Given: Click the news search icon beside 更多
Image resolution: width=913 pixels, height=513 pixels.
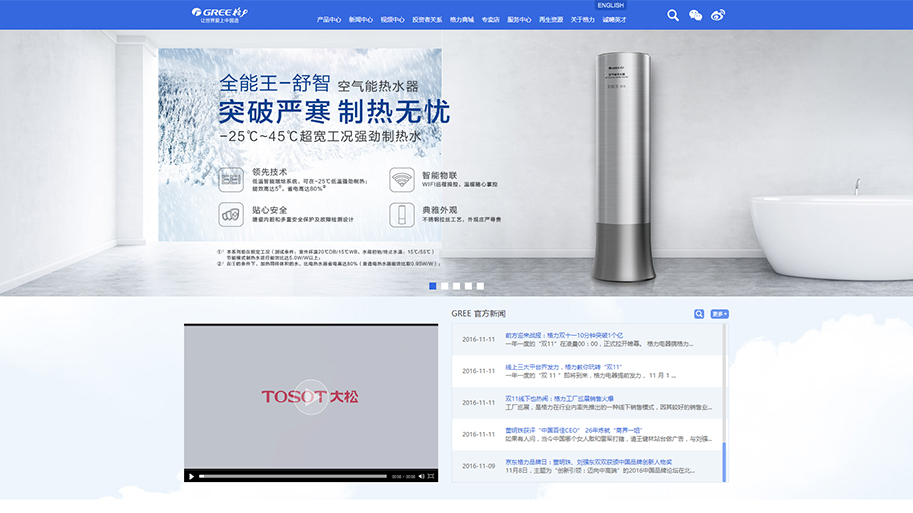Looking at the screenshot, I should (699, 314).
